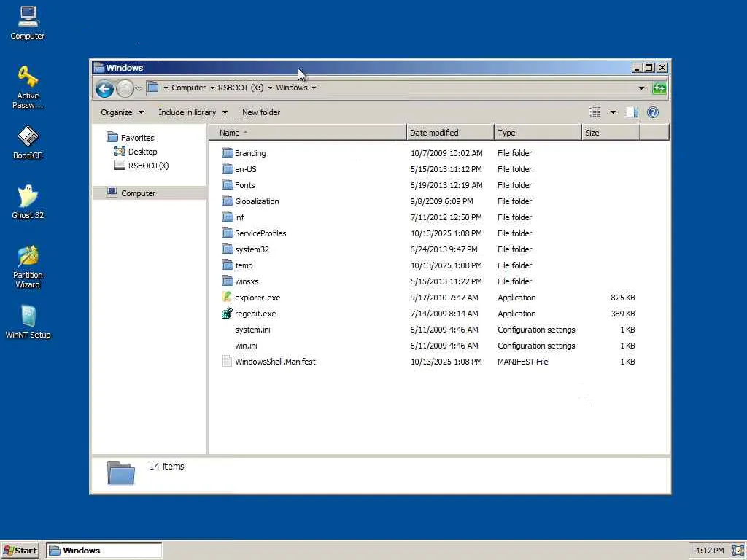The height and width of the screenshot is (560, 747).
Task: Expand dropdown arrow after RSBOOT (X:) breadcrumb
Action: [x=270, y=87]
